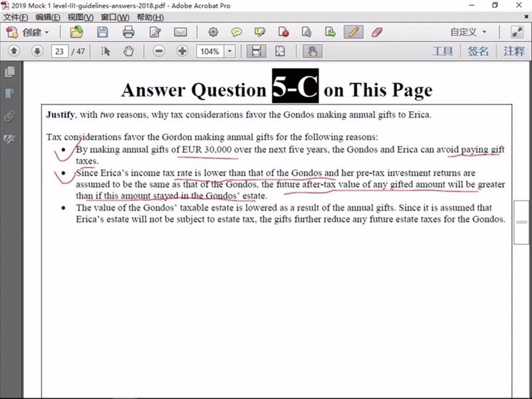
Task: Select the Pencil drawing tool
Action: (353, 32)
